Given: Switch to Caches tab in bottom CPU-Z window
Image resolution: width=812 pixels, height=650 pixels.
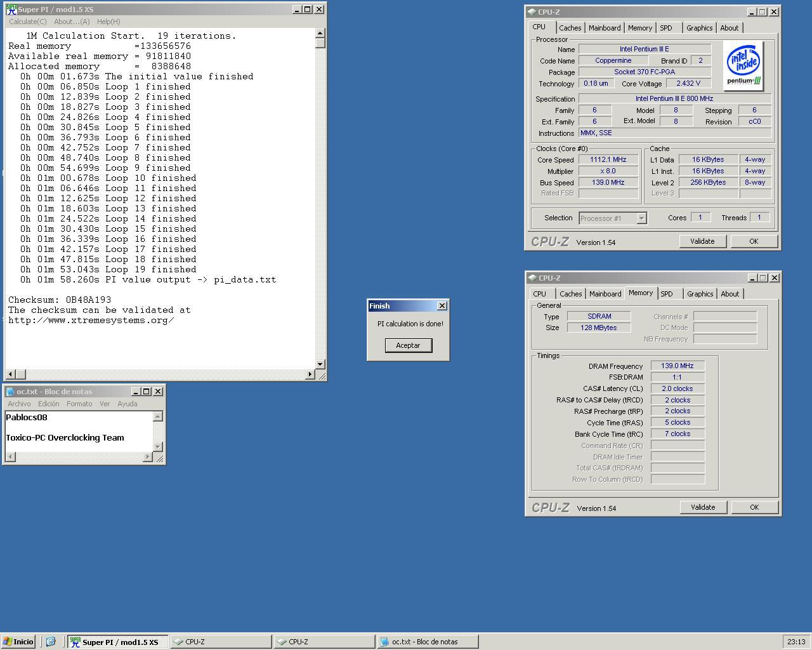Looking at the screenshot, I should click(x=570, y=294).
